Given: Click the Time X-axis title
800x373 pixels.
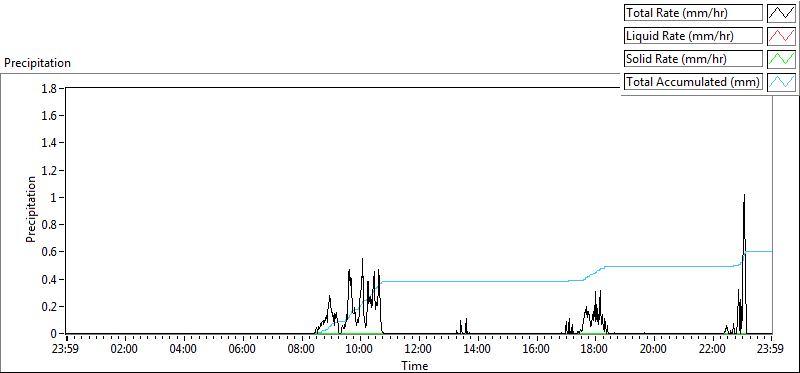Looking at the screenshot, I should pos(414,365).
